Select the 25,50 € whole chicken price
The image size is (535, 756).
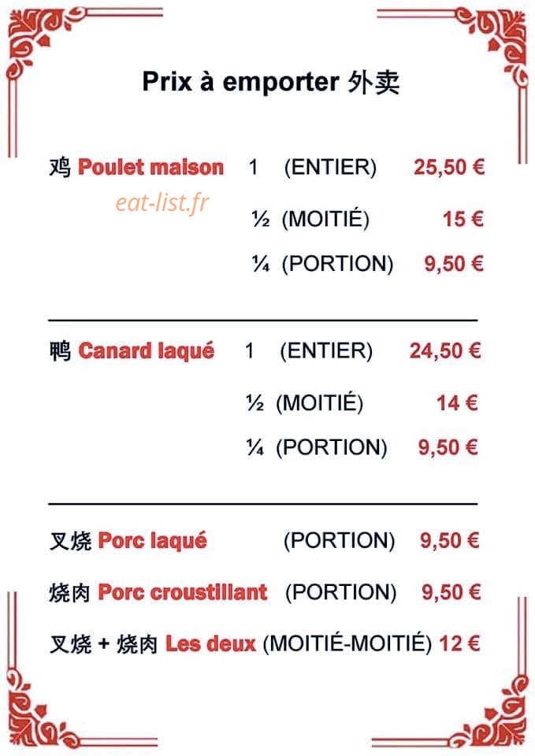[x=449, y=167]
